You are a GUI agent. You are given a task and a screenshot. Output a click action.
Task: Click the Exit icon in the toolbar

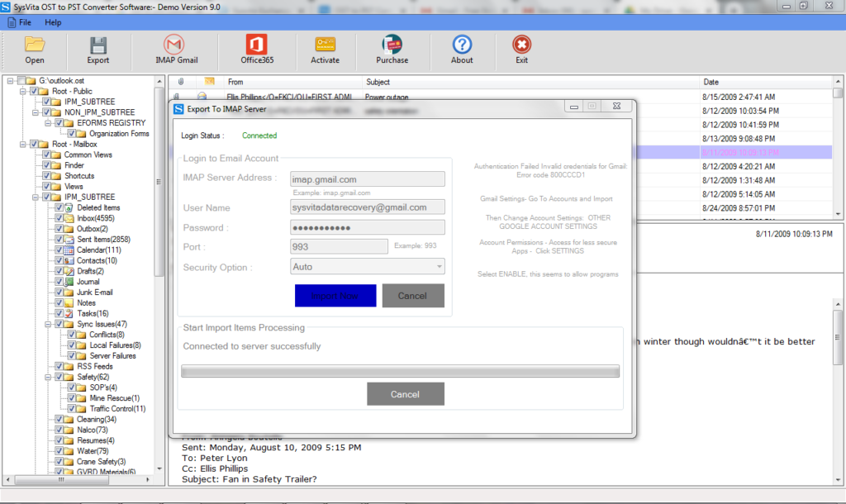click(521, 50)
